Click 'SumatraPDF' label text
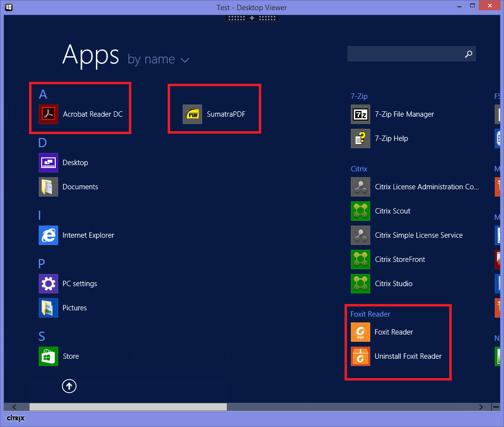This screenshot has width=504, height=427. pyautogui.click(x=226, y=114)
